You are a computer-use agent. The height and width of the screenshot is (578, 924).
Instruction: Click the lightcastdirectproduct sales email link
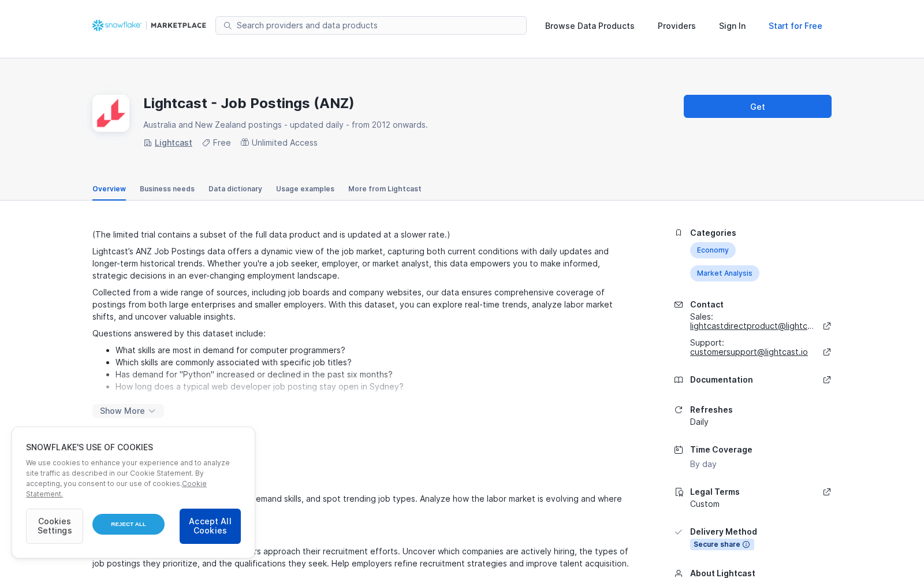point(752,326)
